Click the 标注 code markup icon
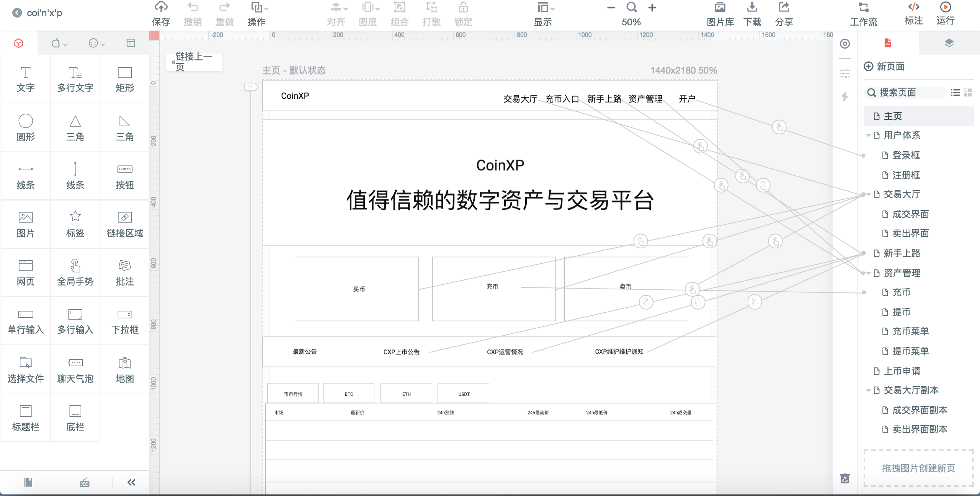This screenshot has height=496, width=980. tap(913, 8)
